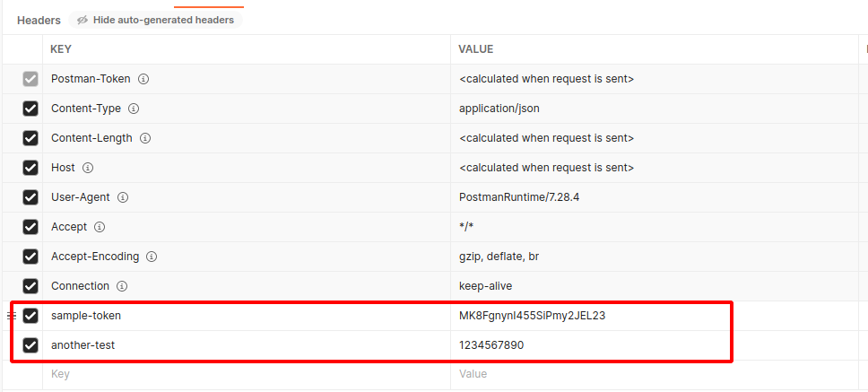Click info icon next to Accept
Image resolution: width=868 pixels, height=392 pixels.
pos(100,227)
